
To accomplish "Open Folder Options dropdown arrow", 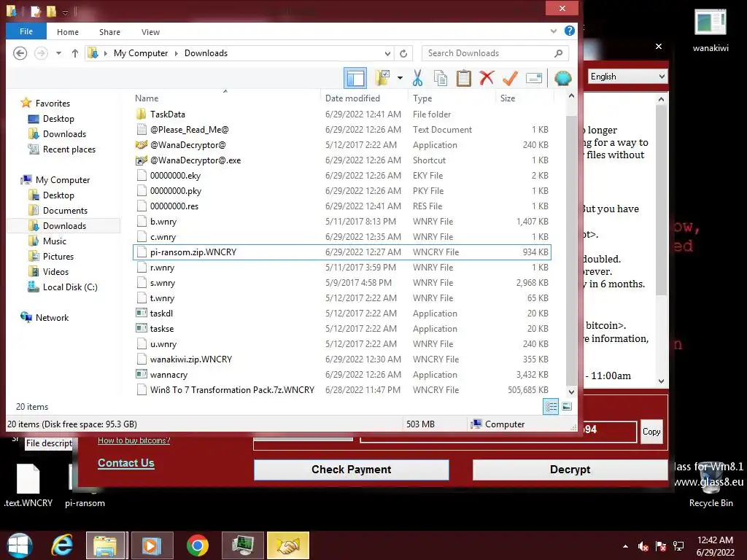I will coord(400,78).
